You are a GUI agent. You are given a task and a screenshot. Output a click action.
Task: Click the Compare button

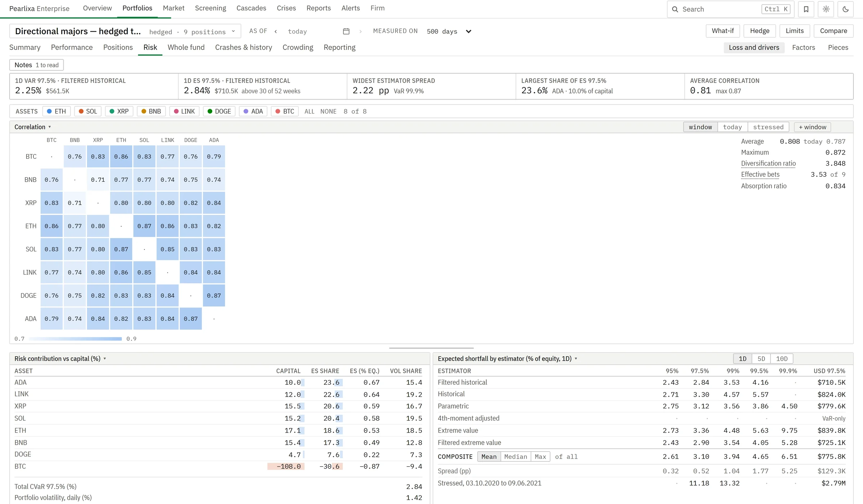click(x=834, y=31)
